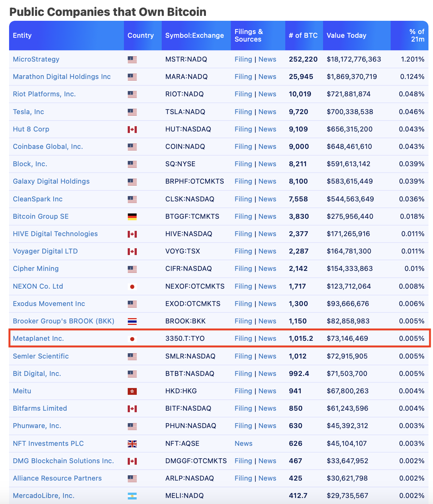Click the Canadian flag for Hut 8 Corp
This screenshot has height=504, width=433.
tap(132, 130)
